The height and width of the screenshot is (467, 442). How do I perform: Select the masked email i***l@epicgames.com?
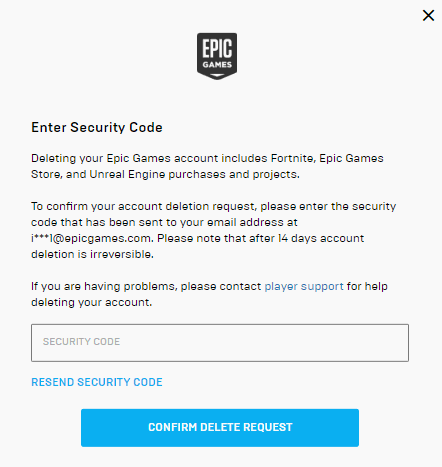tap(92, 238)
